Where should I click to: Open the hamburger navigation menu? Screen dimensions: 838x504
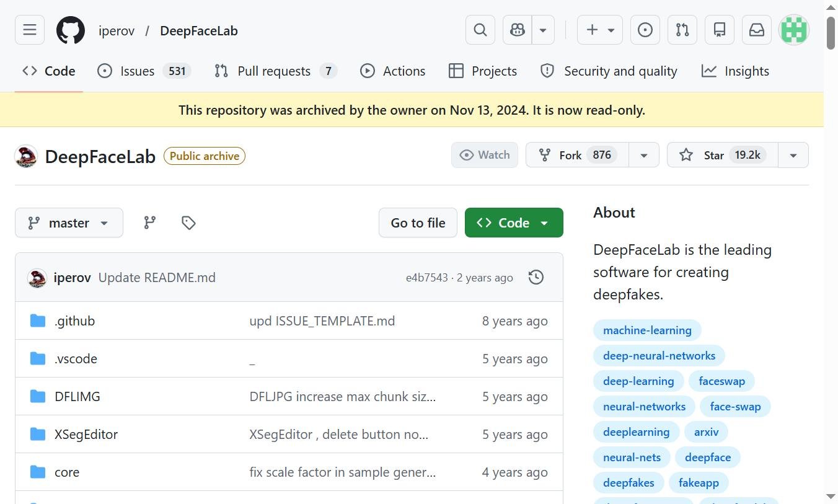(30, 30)
